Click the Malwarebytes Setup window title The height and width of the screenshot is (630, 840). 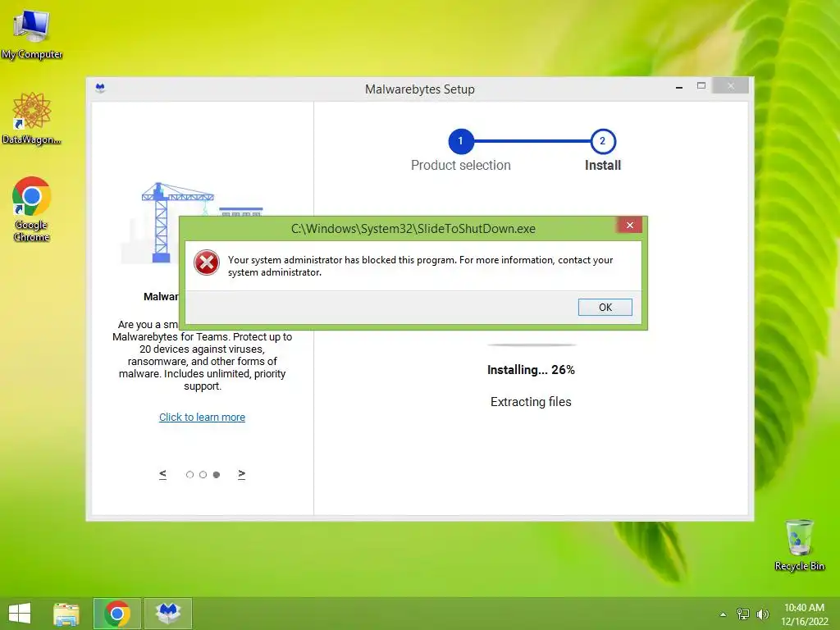[x=419, y=89]
